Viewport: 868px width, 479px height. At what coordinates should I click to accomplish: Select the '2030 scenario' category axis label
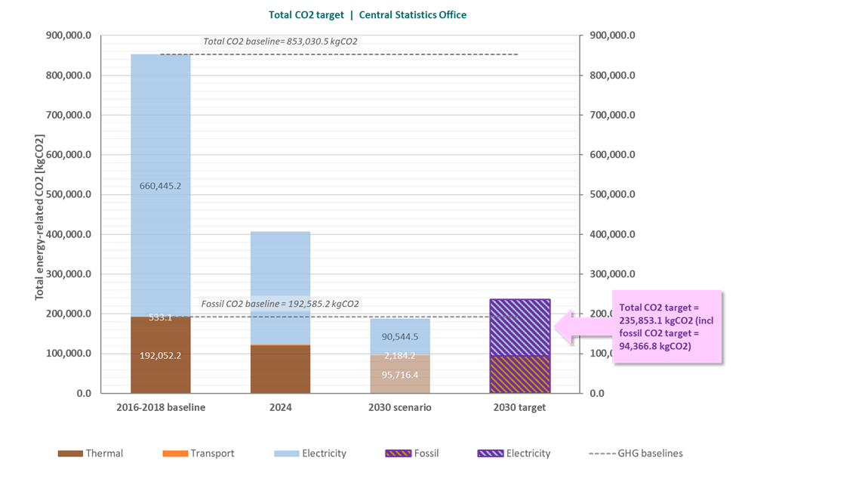[x=400, y=407]
